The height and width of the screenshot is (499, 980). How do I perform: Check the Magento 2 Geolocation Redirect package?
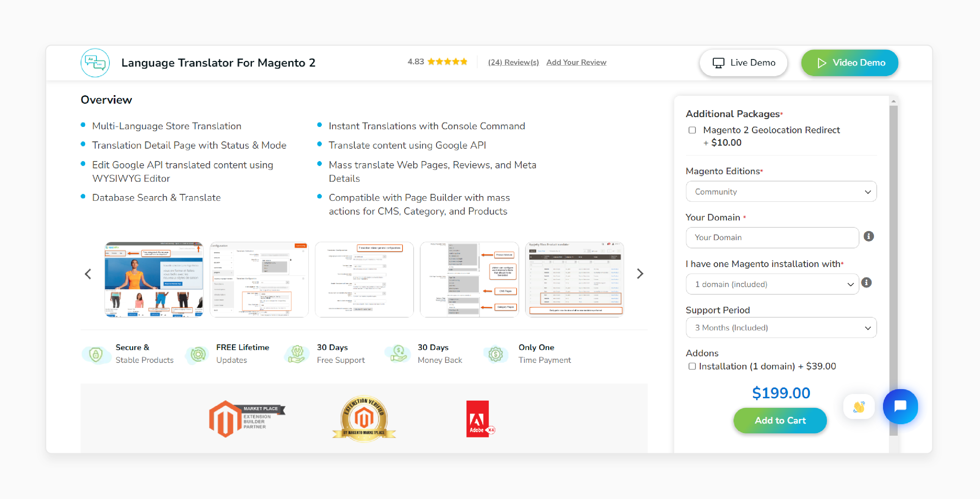click(692, 130)
